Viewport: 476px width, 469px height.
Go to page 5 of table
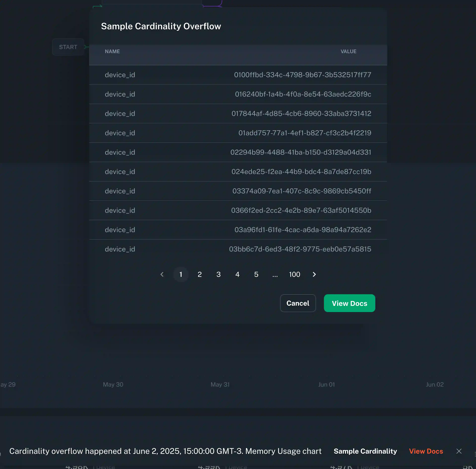pos(256,274)
